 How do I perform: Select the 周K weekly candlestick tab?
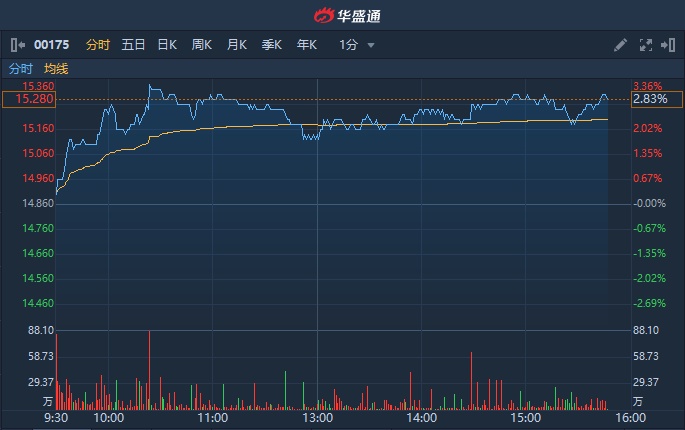[202, 45]
